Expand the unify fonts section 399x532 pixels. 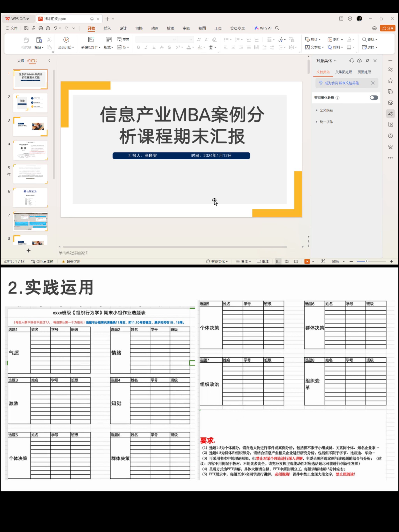[x=324, y=122]
